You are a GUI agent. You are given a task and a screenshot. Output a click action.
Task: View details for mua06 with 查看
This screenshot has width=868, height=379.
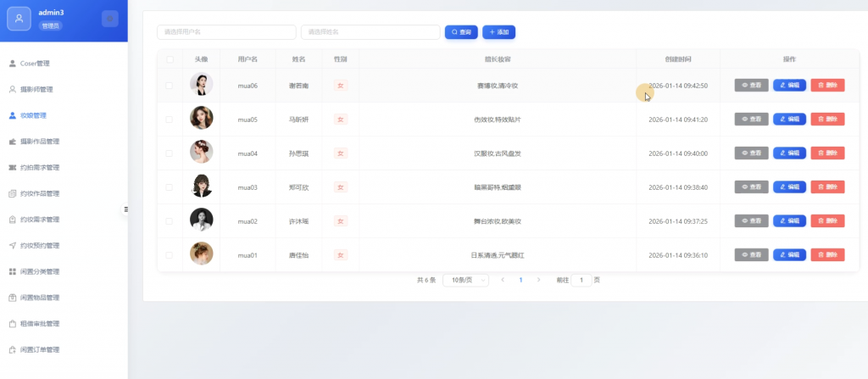[x=751, y=86]
